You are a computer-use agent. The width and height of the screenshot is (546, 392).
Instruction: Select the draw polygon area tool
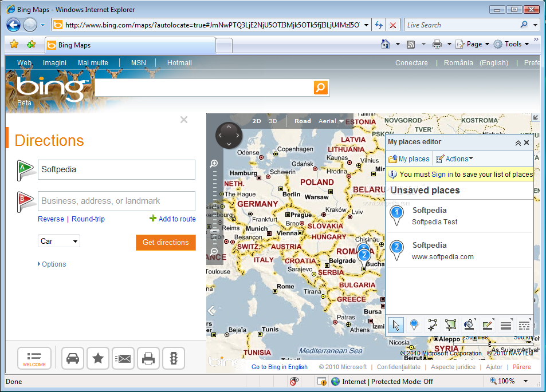pos(450,325)
